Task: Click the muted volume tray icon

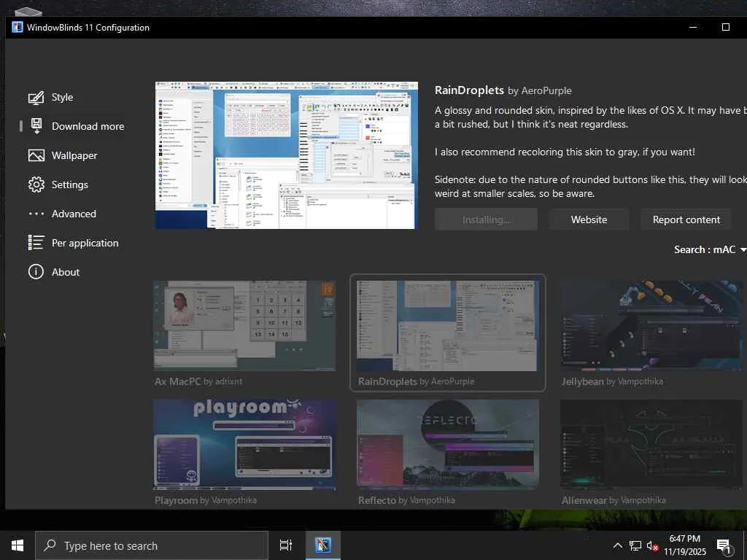Action: 651,545
